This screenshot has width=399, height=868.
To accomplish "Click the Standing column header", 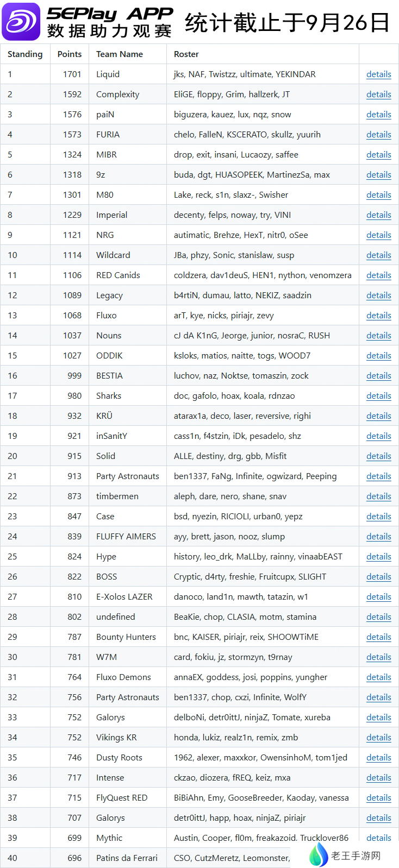I will tap(25, 54).
